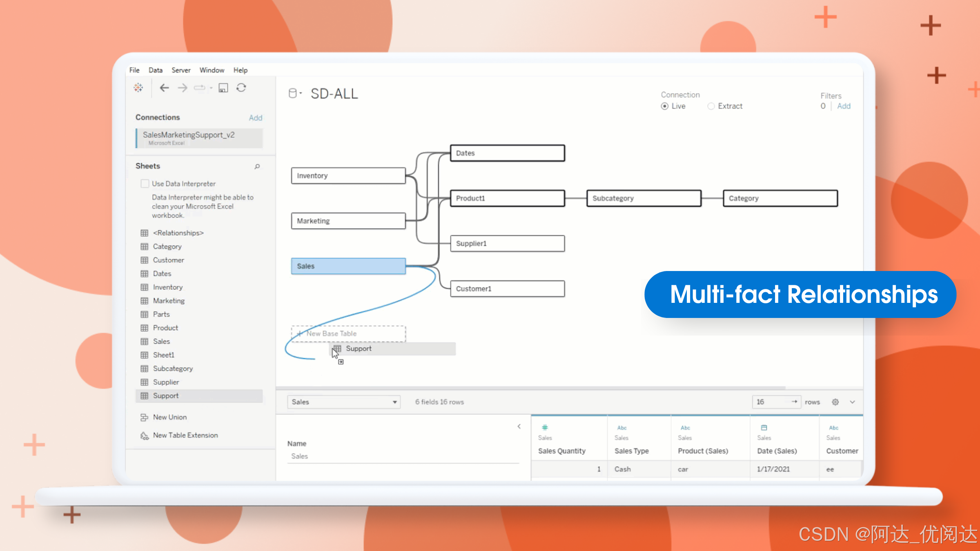Click the data source refresh icon
980x551 pixels.
242,87
